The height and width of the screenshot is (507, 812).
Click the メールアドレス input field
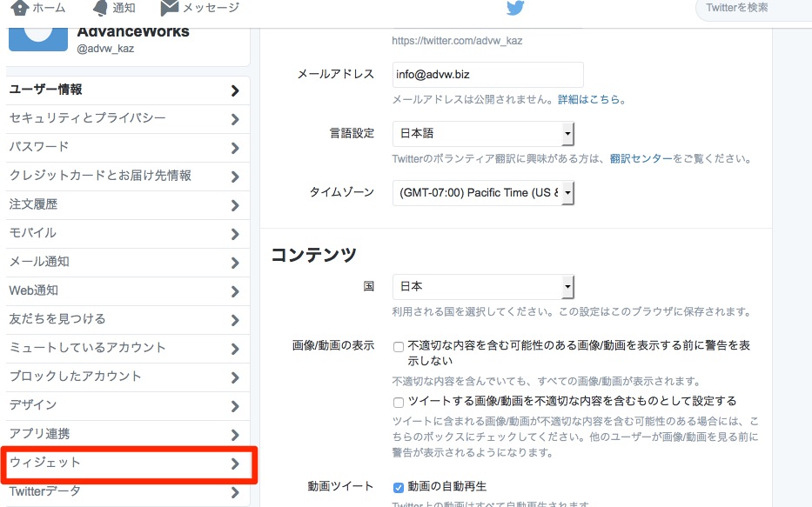[x=488, y=75]
